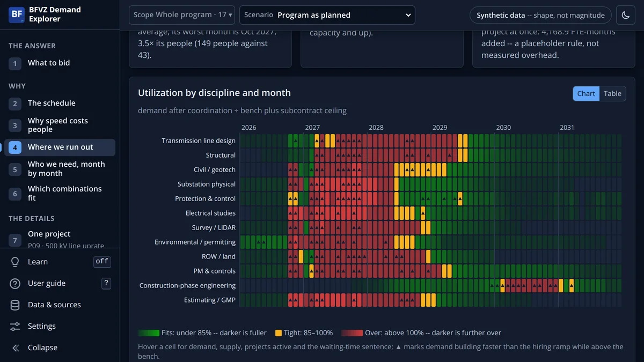Click the Synthetic data notice pill
The height and width of the screenshot is (362, 644).
(x=540, y=16)
